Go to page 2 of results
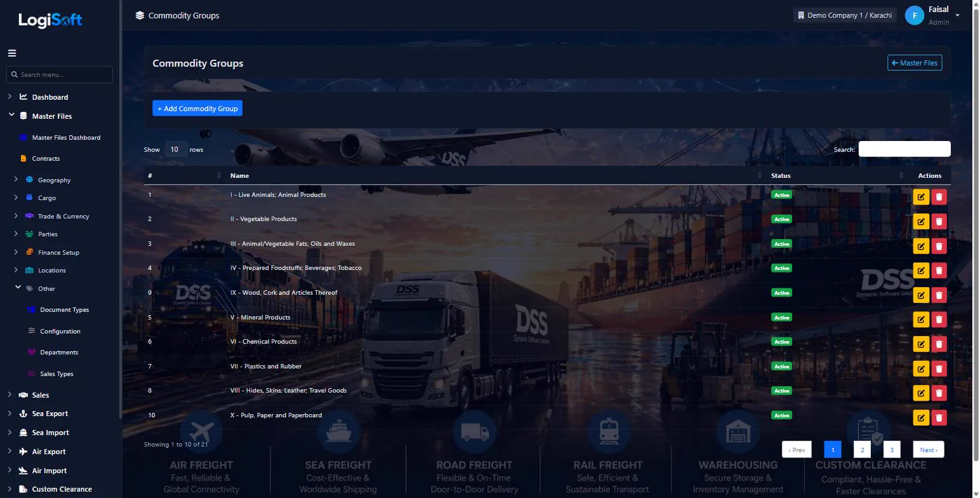Image resolution: width=980 pixels, height=498 pixels. pos(862,450)
